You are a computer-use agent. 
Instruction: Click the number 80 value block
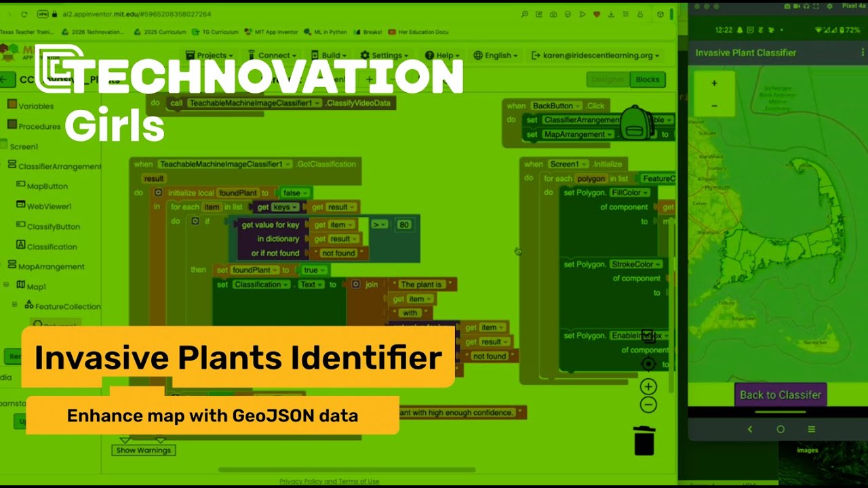pos(405,224)
